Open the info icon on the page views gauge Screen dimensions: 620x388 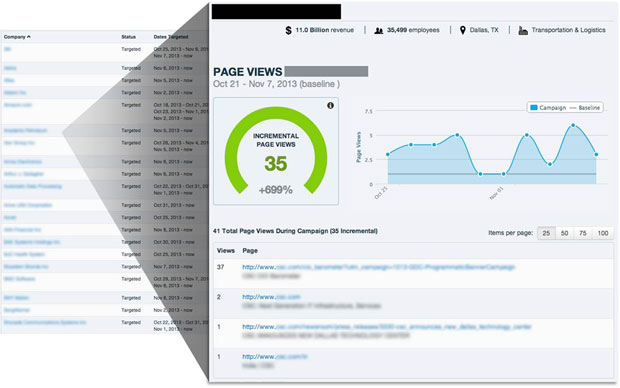[x=330, y=106]
